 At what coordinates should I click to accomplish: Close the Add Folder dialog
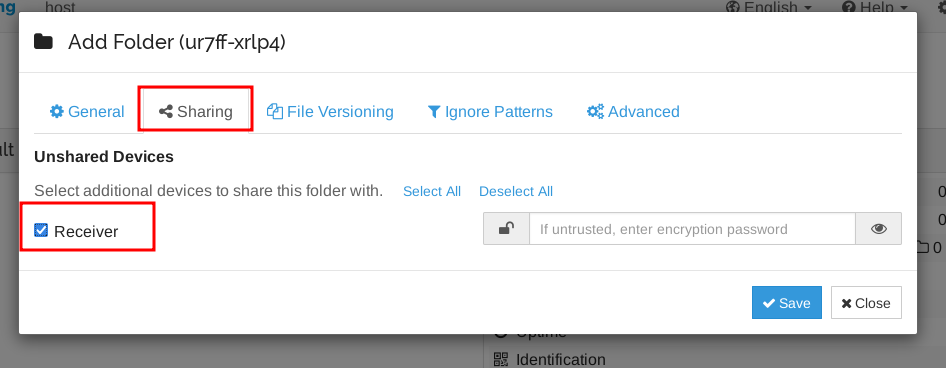pos(866,302)
